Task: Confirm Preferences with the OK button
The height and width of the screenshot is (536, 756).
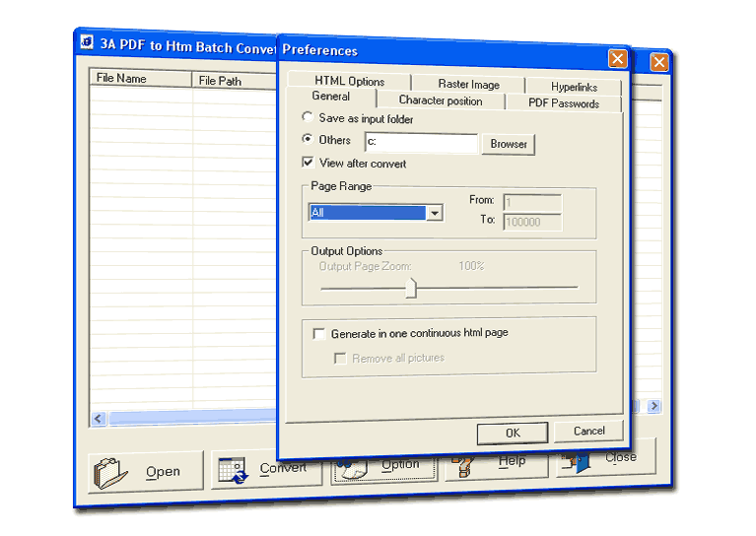Action: coord(513,433)
